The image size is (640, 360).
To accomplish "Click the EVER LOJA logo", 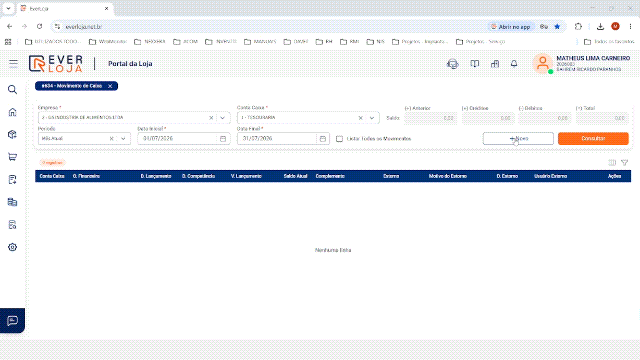I will (56, 64).
